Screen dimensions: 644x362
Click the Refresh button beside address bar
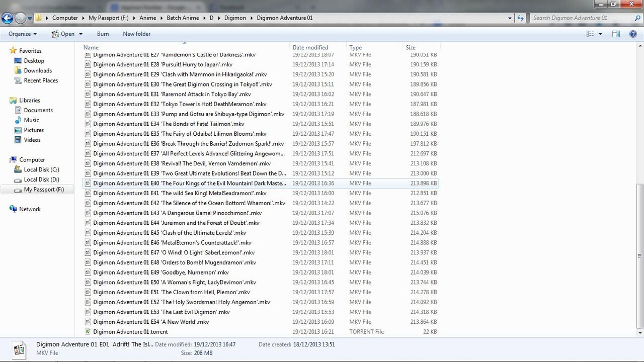point(521,18)
